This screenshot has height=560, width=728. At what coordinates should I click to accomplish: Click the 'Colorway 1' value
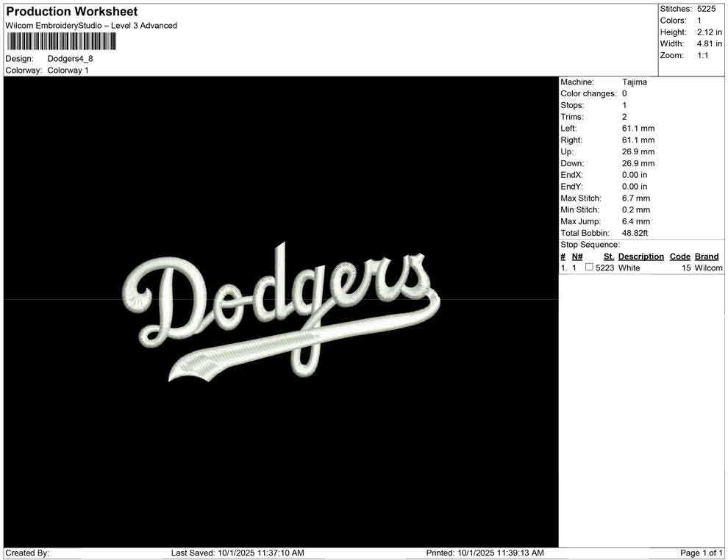click(68, 70)
